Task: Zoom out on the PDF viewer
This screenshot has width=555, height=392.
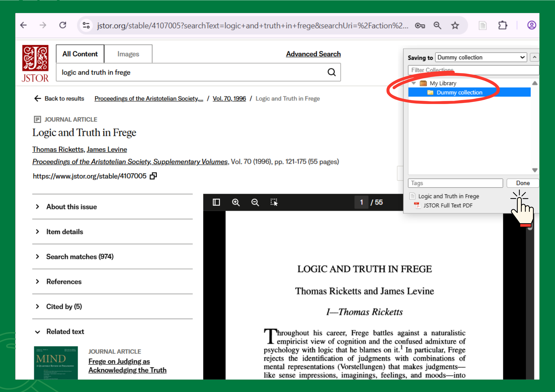Action: pyautogui.click(x=255, y=202)
